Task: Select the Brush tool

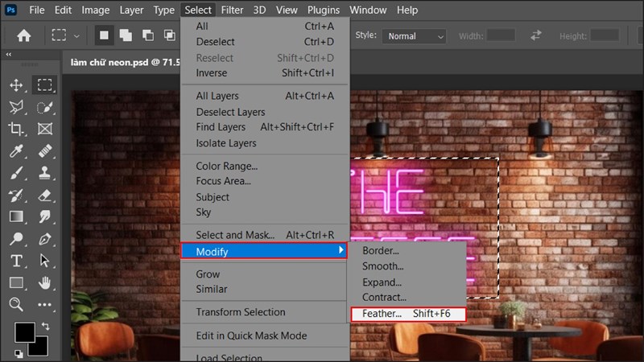Action: pos(16,173)
